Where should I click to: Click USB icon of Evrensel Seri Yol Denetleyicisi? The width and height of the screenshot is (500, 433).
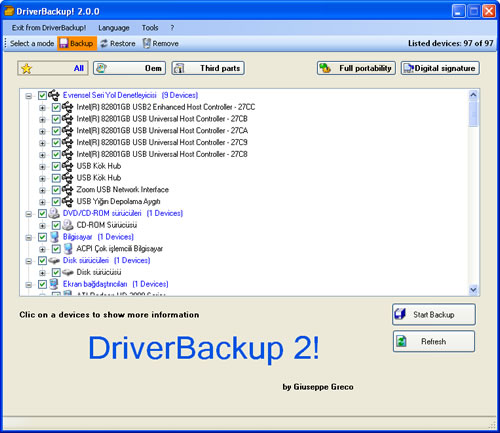54,95
